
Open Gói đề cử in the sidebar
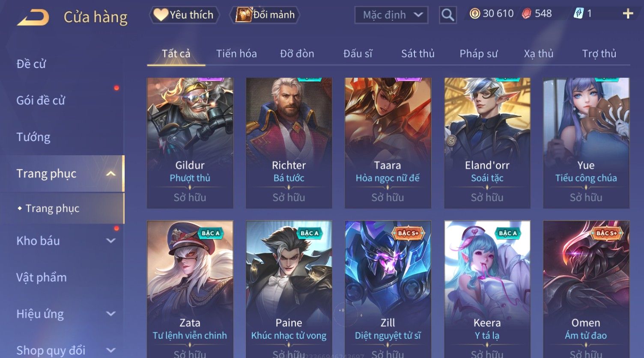point(41,101)
